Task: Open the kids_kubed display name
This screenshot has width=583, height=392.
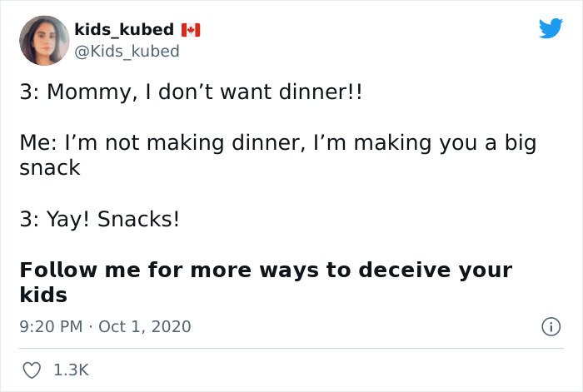Action: click(125, 30)
